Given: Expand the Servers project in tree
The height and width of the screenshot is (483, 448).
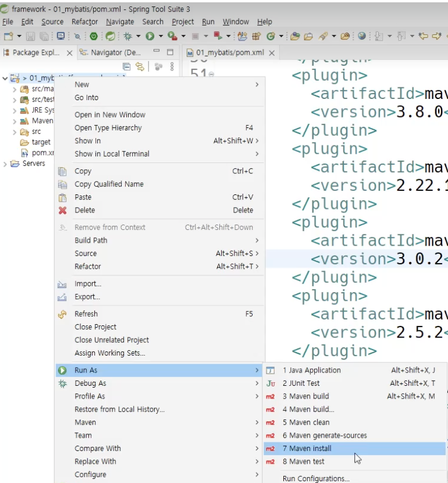Looking at the screenshot, I should coord(5,164).
